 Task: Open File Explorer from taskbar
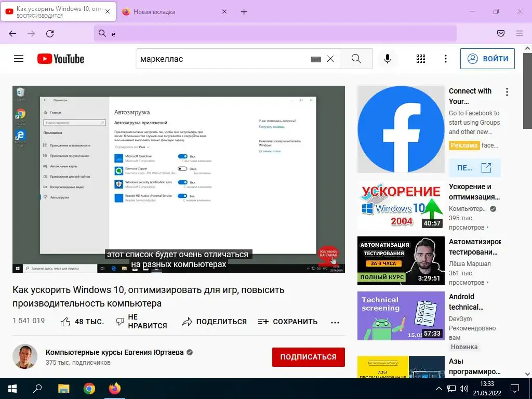pyautogui.click(x=63, y=389)
